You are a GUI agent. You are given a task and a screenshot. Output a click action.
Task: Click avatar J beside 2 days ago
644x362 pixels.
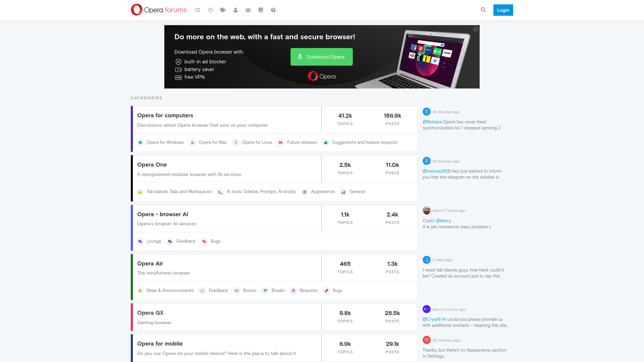(x=427, y=260)
